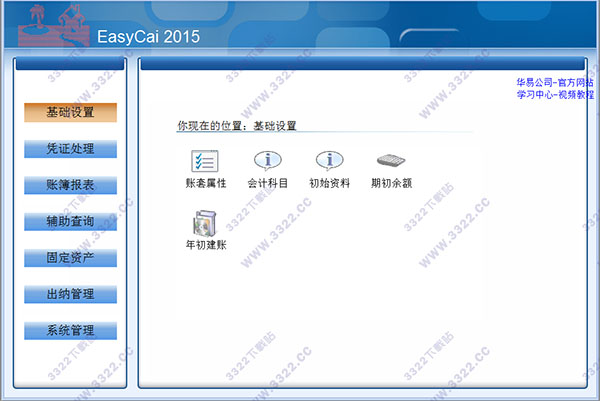This screenshot has width=600, height=401.
Task: Open the 会计科目 info bubble icon
Action: pos(267,160)
